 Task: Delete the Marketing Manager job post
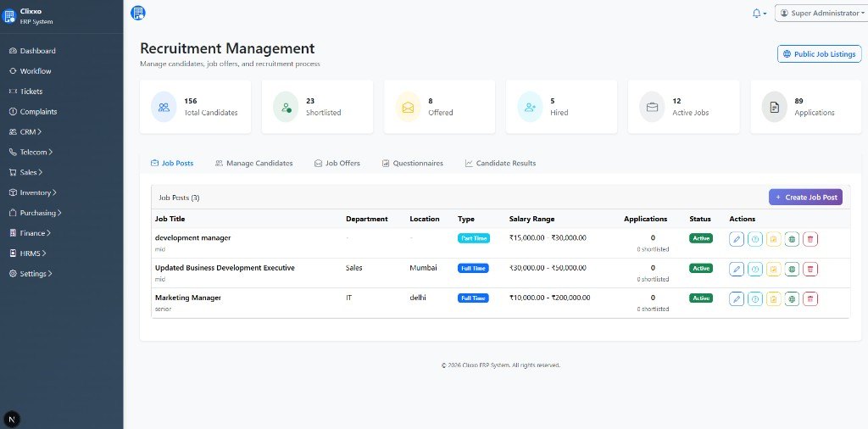(x=810, y=299)
